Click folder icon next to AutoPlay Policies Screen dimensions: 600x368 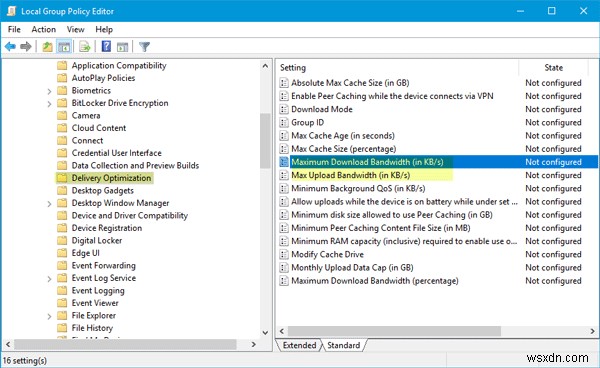[62, 78]
